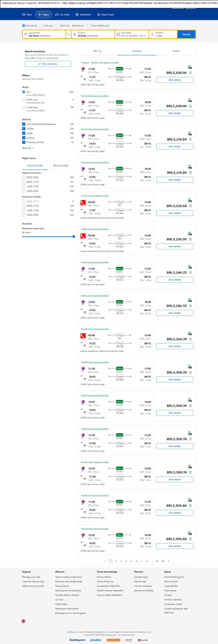
Task: Switch to the Fastest sorting tab
Action: [x=176, y=51]
